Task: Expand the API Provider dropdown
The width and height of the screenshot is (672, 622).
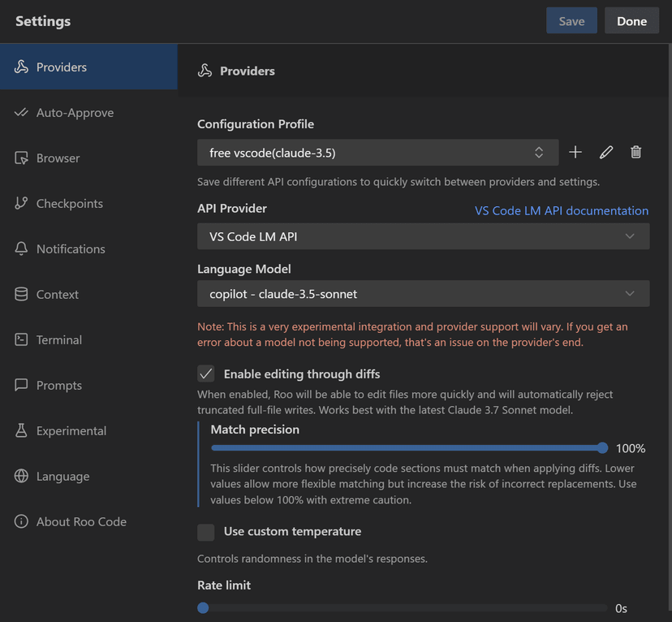Action: point(423,236)
